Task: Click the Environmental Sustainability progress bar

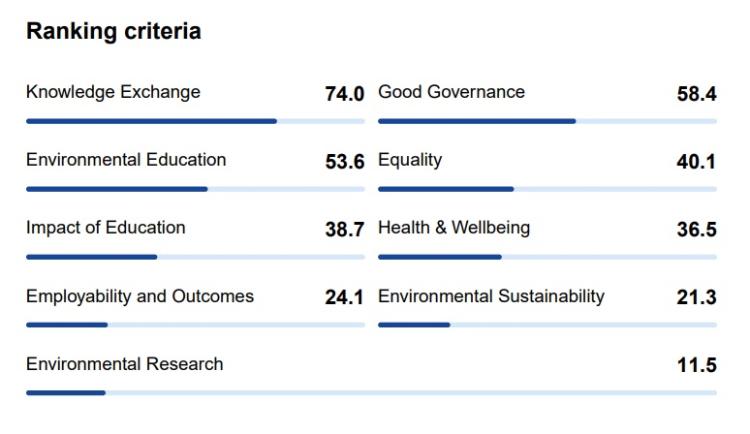Action: click(547, 325)
